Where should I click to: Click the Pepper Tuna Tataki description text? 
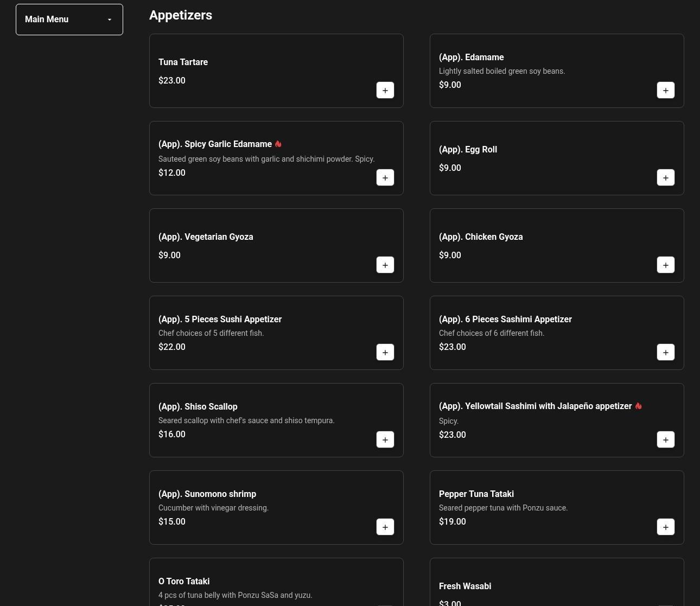pos(503,508)
